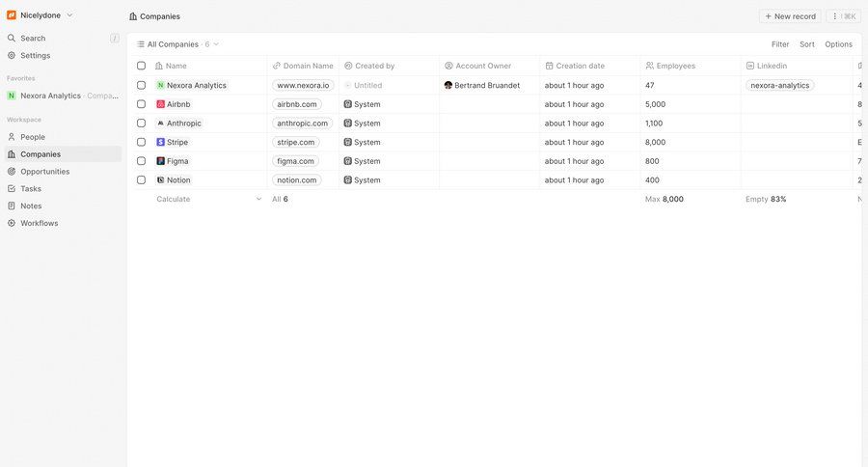The width and height of the screenshot is (868, 467).
Task: Go to Companies in the sidebar
Action: 63,154
